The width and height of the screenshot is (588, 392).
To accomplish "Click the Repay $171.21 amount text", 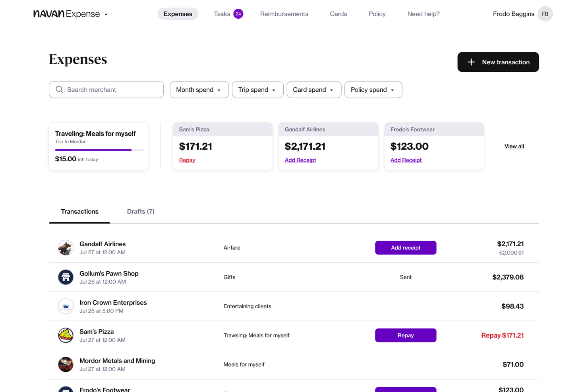I will 503,335.
